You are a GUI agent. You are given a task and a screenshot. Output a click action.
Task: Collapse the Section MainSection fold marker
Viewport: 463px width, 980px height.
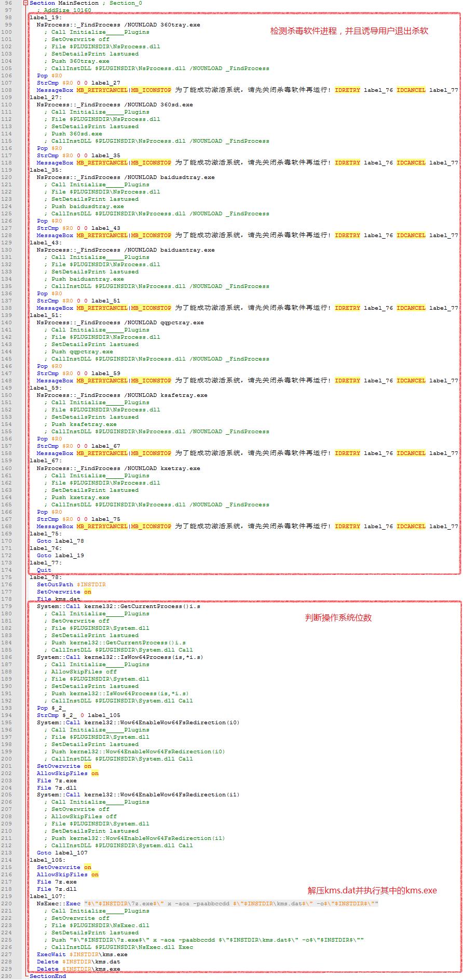point(26,3)
